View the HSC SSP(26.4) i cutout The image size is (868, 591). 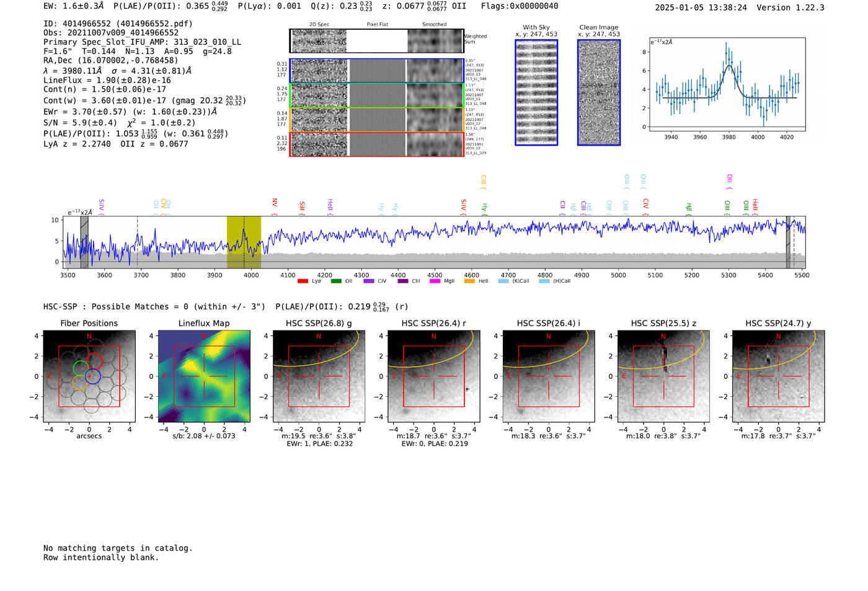tap(549, 376)
